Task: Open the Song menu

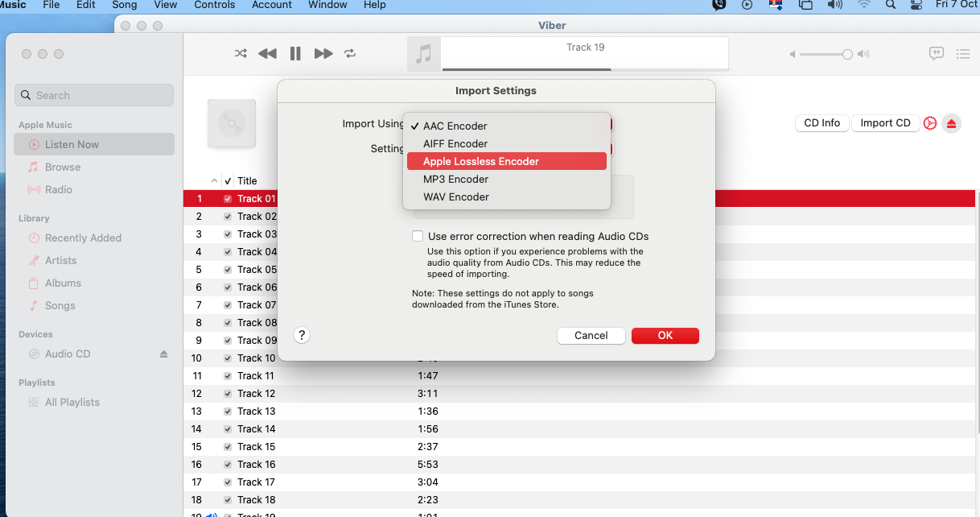Action: [124, 5]
